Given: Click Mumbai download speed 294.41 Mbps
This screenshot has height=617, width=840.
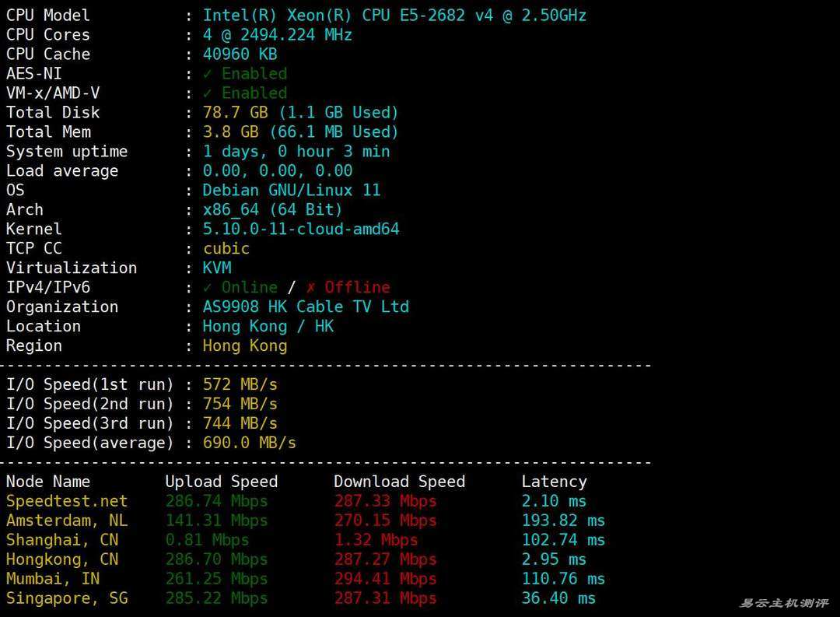Looking at the screenshot, I should 385,579.
